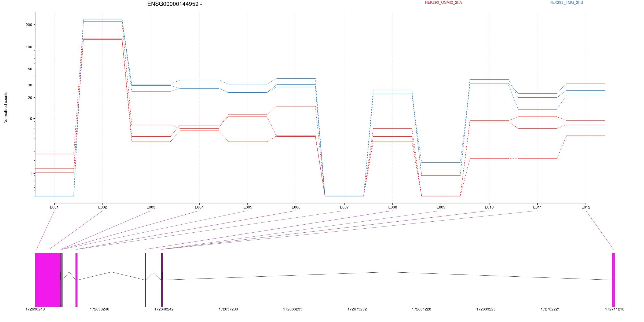Click y-axis tick value 30
The height and width of the screenshot is (322, 644).
[30, 85]
